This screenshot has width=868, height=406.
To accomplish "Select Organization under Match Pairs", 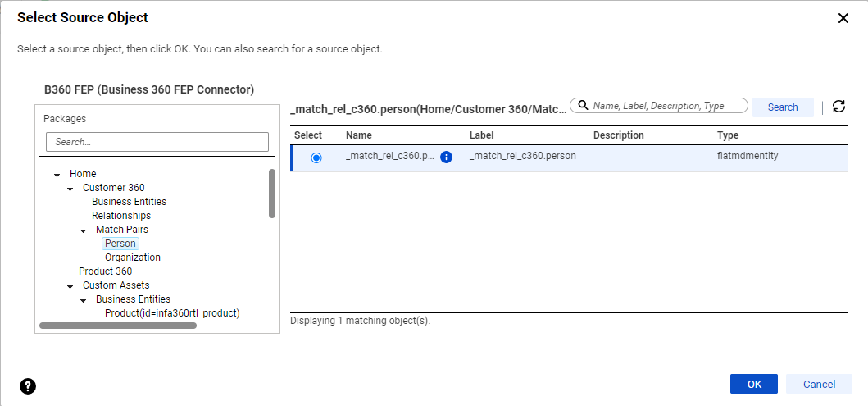I will click(x=133, y=258).
